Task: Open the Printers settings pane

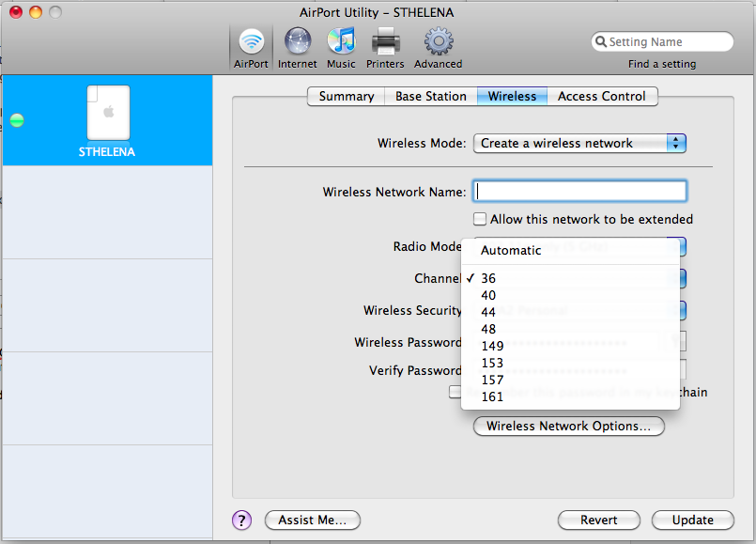Action: pyautogui.click(x=386, y=45)
